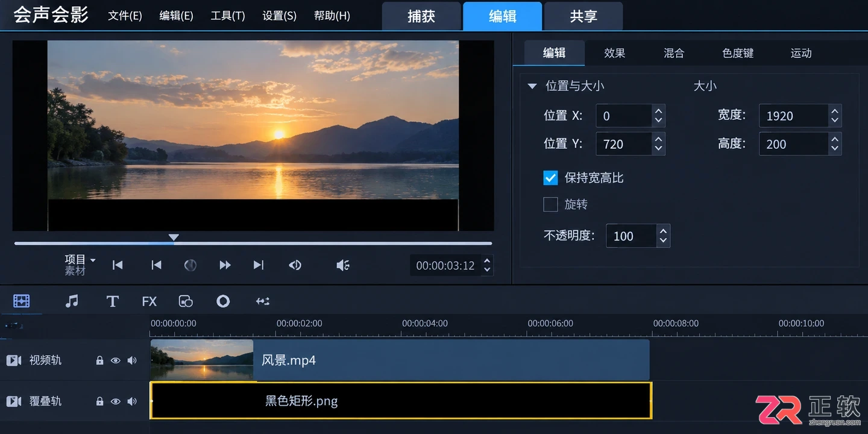
Task: Hide the 覆叠轨 track with eye icon
Action: tap(115, 401)
